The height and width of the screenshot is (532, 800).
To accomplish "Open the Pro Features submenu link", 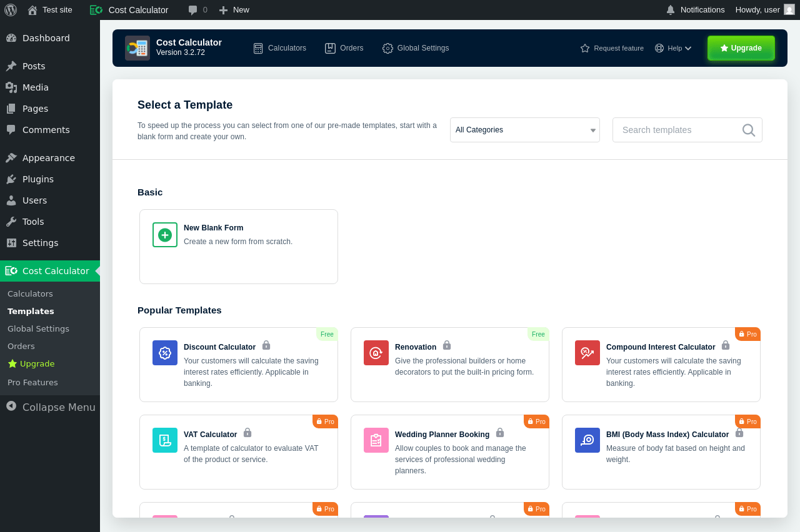I will pyautogui.click(x=32, y=382).
